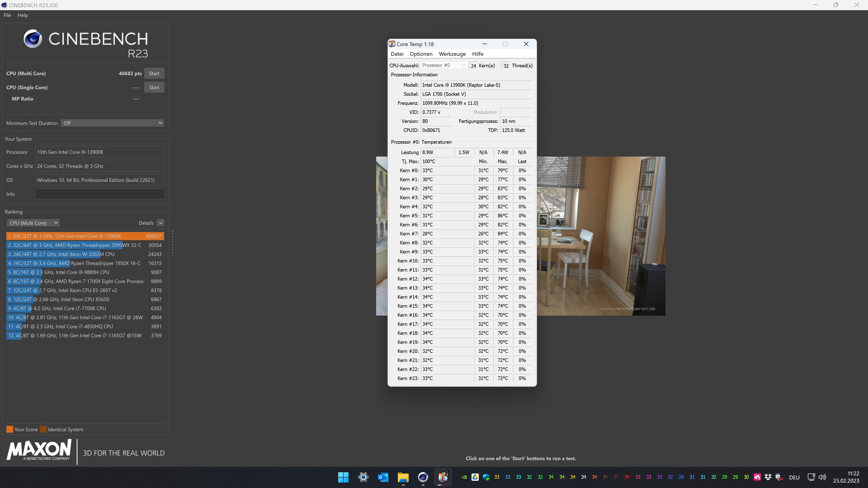The image size is (868, 488).
Task: Start the CPU Single Core test
Action: (154, 88)
